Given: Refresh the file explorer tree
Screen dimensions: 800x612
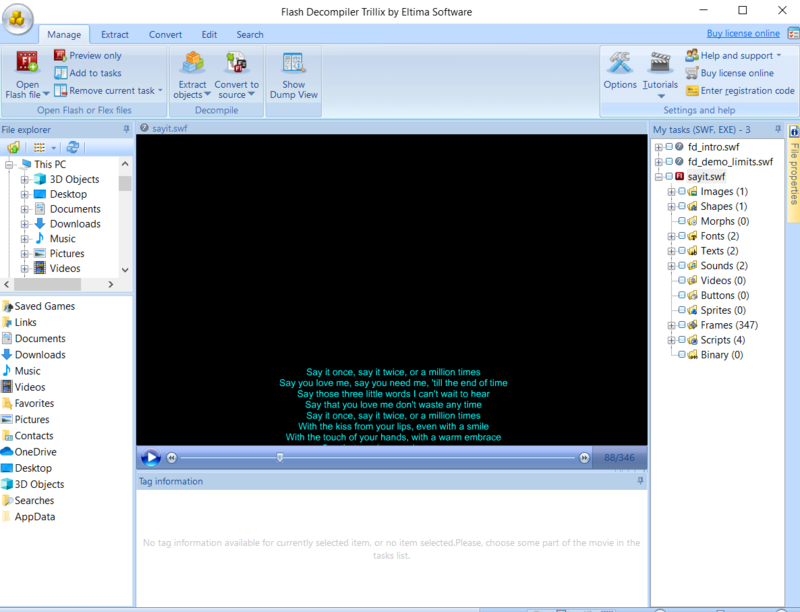Looking at the screenshot, I should pyautogui.click(x=70, y=147).
